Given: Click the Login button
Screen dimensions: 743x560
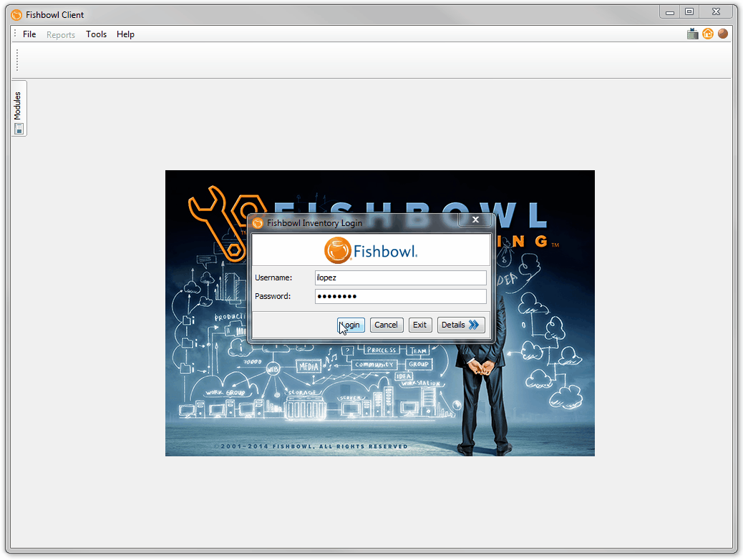Looking at the screenshot, I should click(351, 325).
